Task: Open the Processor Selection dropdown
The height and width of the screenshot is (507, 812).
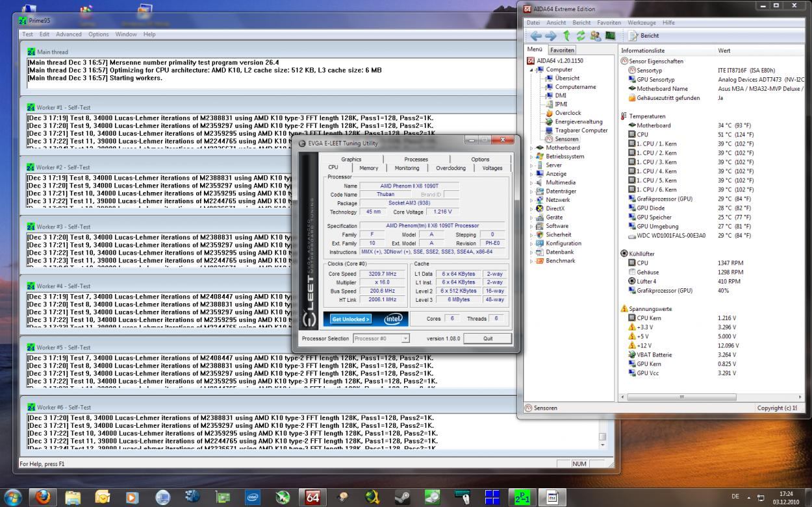Action: 381,338
